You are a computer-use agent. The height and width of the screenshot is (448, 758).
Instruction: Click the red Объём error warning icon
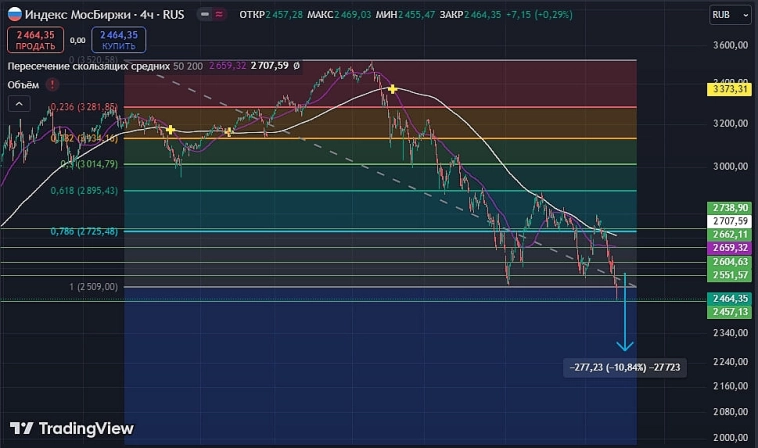pyautogui.click(x=52, y=85)
